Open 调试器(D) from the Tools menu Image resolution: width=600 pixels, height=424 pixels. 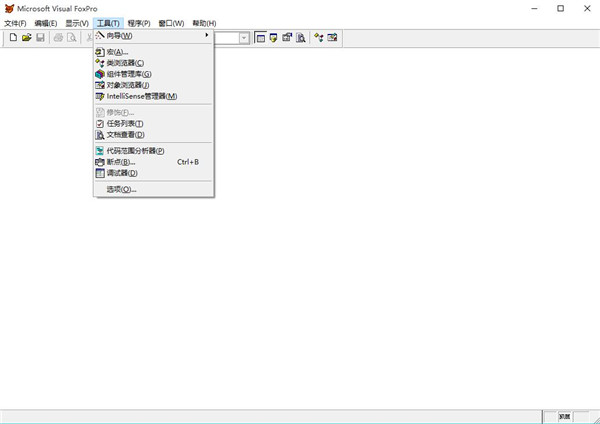click(x=153, y=173)
